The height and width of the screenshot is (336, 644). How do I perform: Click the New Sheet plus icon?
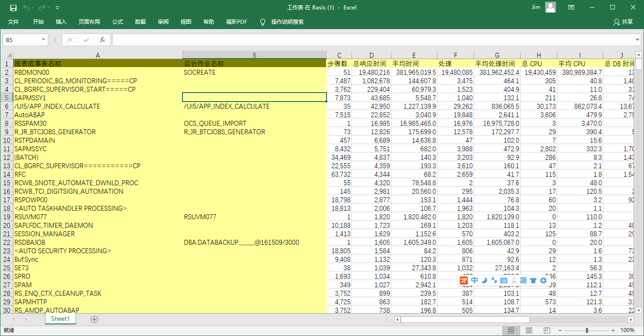[x=94, y=319]
